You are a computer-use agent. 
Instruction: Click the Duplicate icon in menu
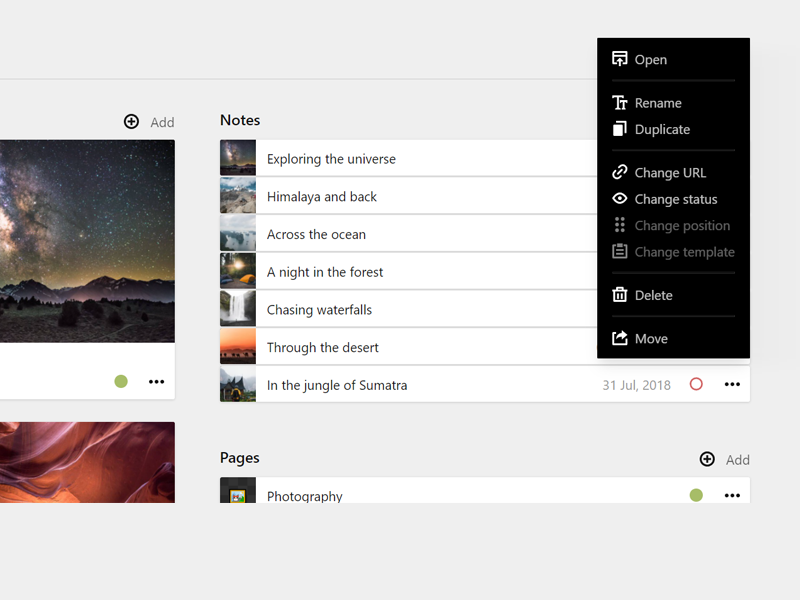coord(620,129)
